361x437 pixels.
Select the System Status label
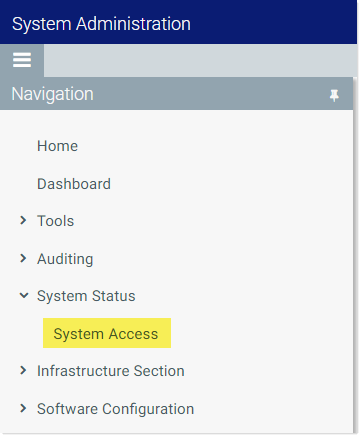tap(86, 296)
